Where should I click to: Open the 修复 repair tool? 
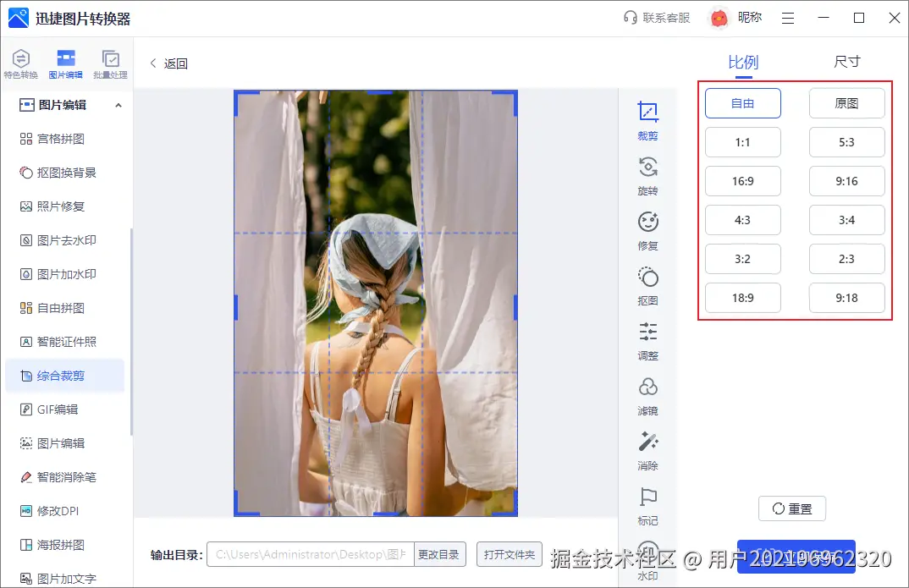pos(647,231)
